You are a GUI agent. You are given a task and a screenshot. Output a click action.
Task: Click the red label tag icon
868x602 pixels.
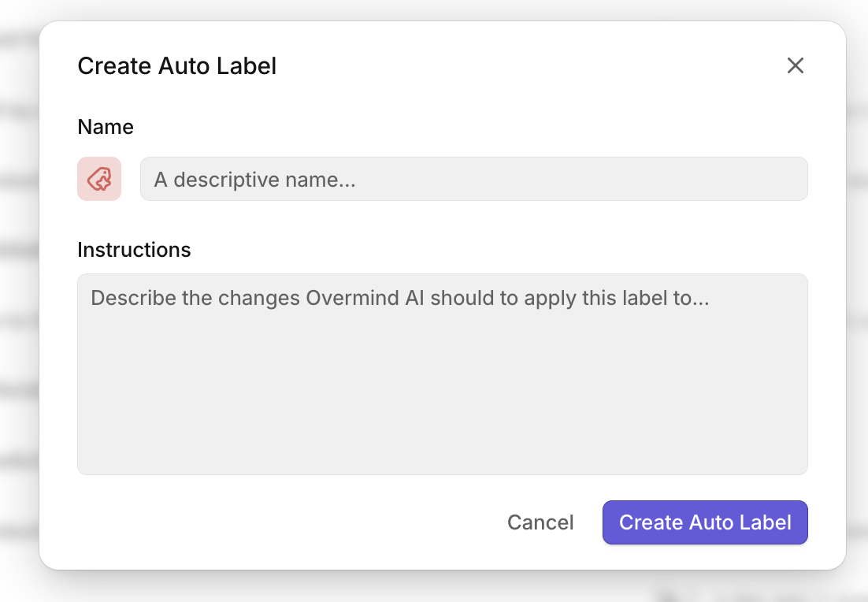(x=99, y=179)
